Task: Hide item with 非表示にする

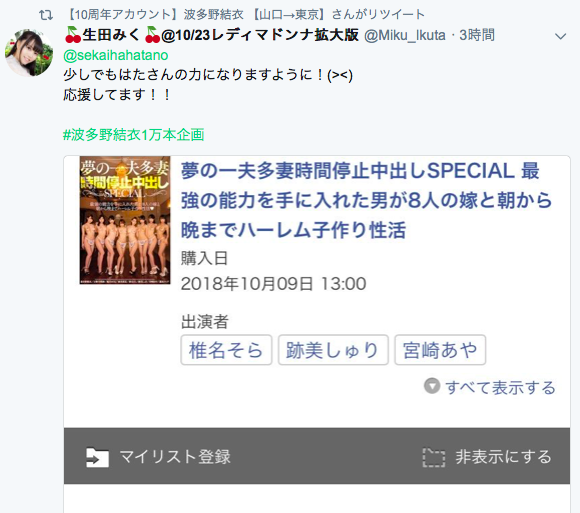Action: (x=503, y=457)
